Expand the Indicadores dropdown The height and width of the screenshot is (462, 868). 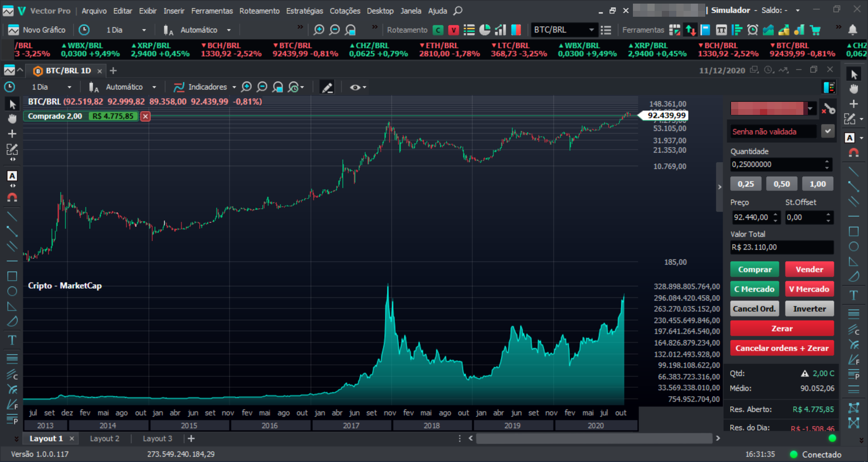234,87
